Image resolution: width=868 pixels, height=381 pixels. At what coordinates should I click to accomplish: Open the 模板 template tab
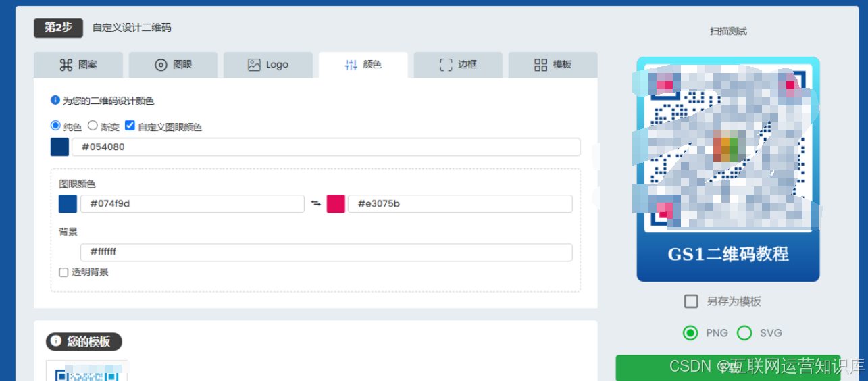(x=553, y=65)
